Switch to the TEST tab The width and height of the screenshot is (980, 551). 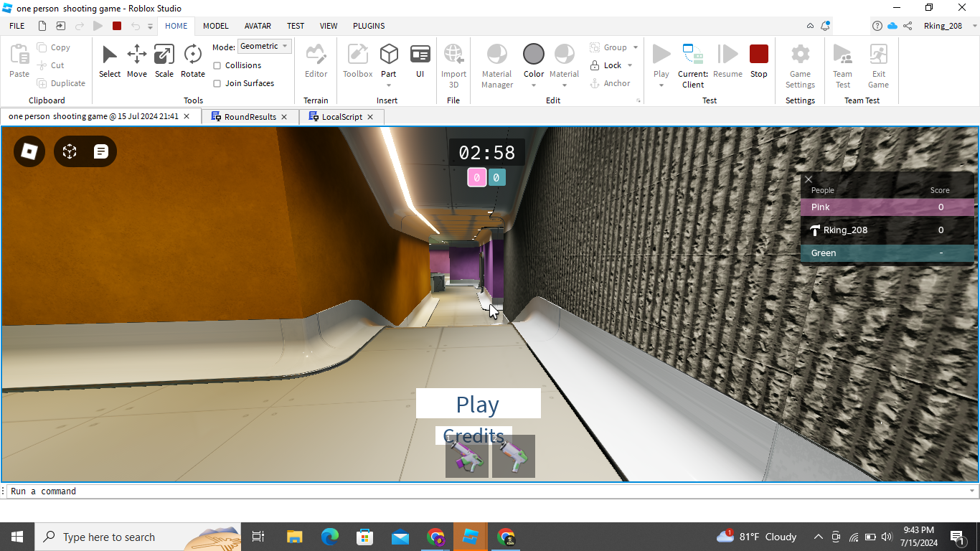296,26
